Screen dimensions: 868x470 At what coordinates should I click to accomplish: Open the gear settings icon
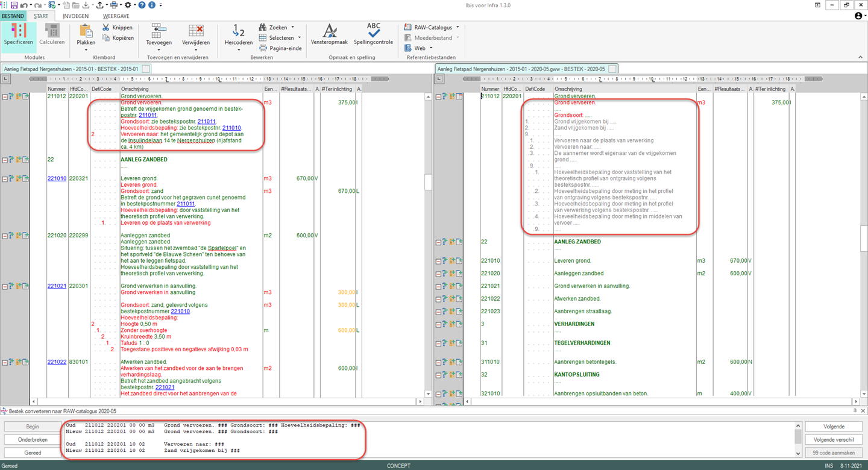coord(128,5)
